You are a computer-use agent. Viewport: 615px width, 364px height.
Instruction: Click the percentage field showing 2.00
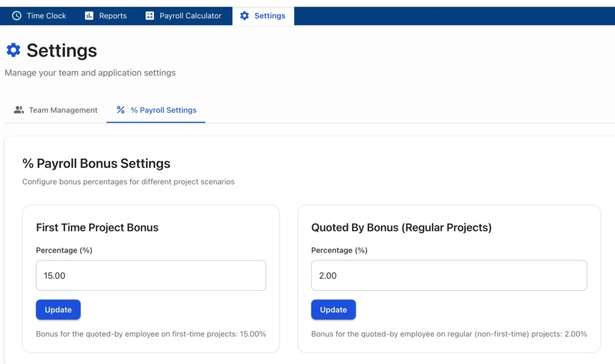[x=449, y=275]
